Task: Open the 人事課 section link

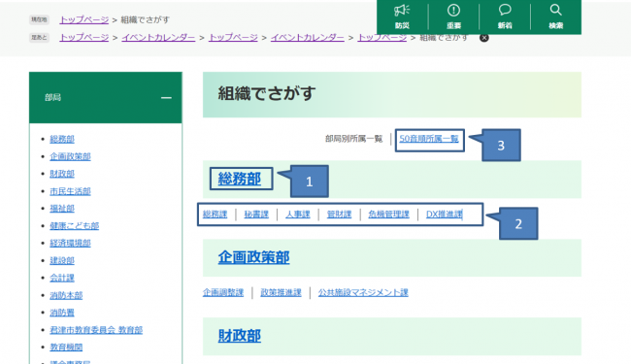Action: [x=298, y=215]
